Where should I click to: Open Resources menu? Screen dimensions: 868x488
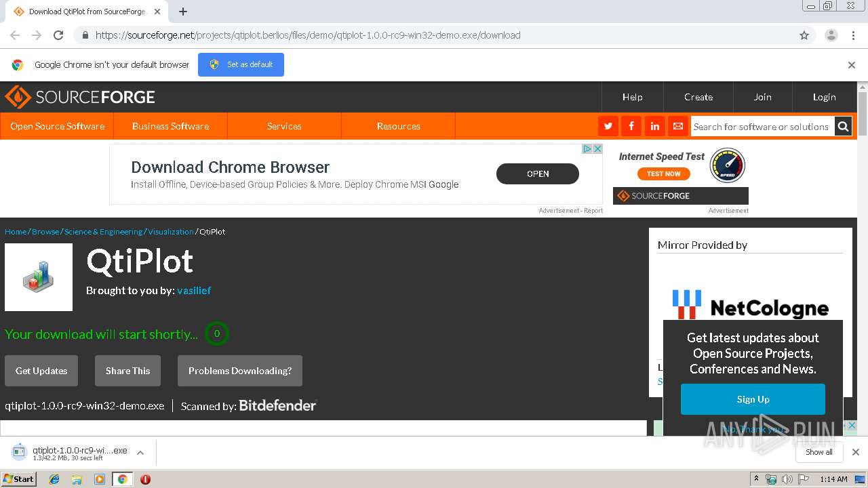pyautogui.click(x=398, y=126)
